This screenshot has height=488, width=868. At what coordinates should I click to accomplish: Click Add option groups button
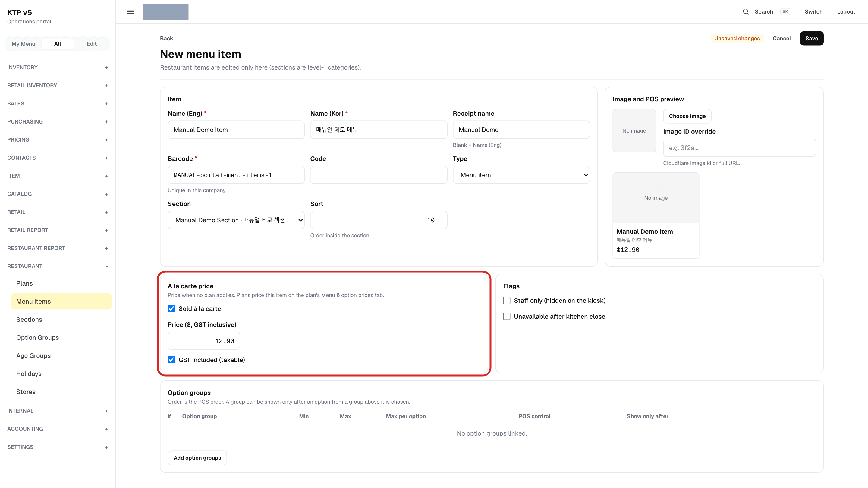click(197, 458)
